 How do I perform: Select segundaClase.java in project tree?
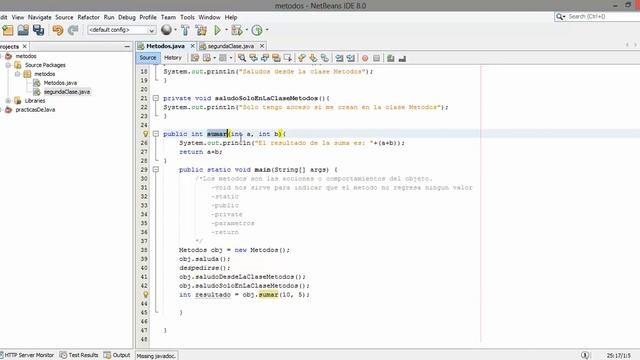(67, 92)
